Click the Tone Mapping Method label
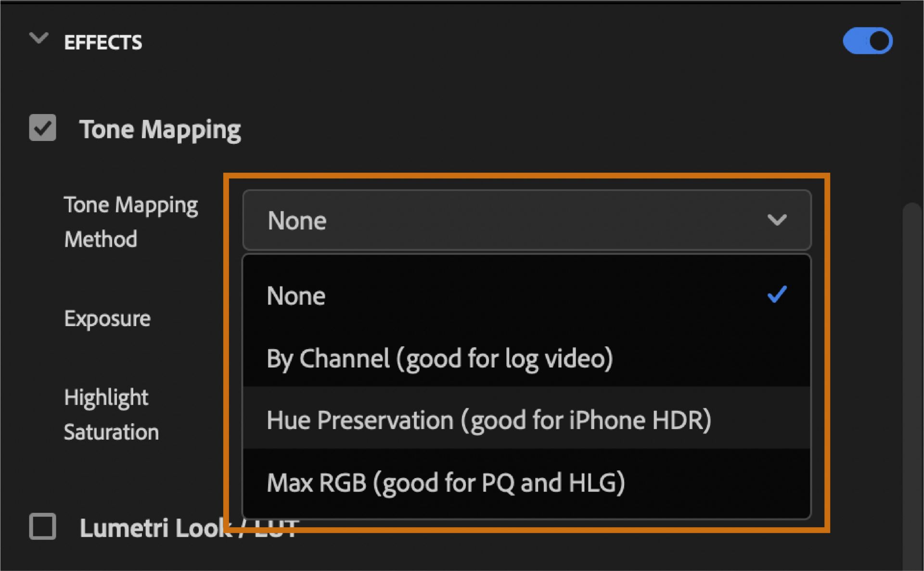Screen dimensions: 924x571 [131, 221]
